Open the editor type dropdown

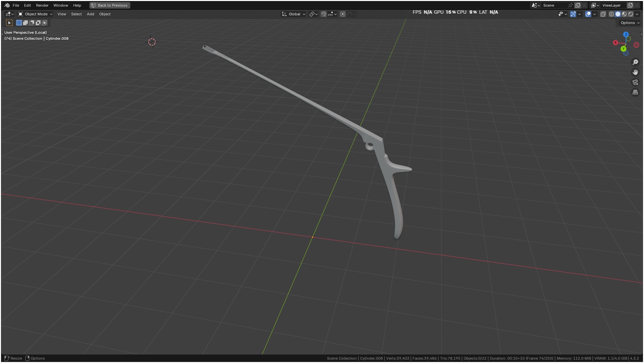tap(9, 14)
